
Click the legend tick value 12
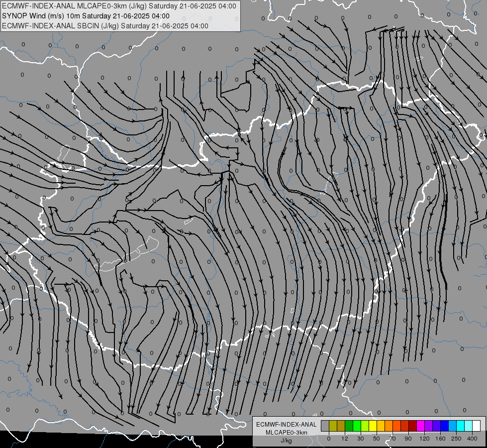[345, 439]
